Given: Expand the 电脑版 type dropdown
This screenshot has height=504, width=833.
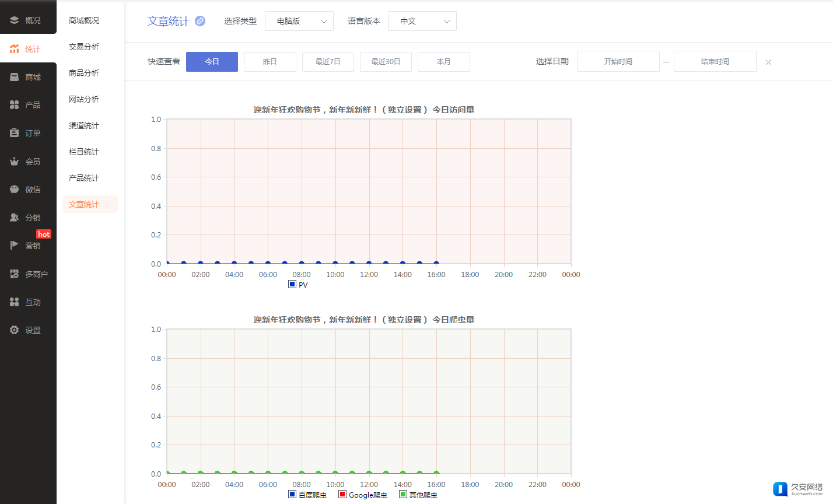Looking at the screenshot, I should 299,21.
